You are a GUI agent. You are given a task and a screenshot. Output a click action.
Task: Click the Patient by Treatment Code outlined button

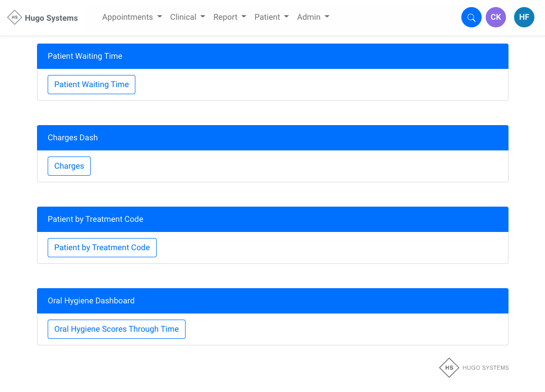tap(102, 248)
